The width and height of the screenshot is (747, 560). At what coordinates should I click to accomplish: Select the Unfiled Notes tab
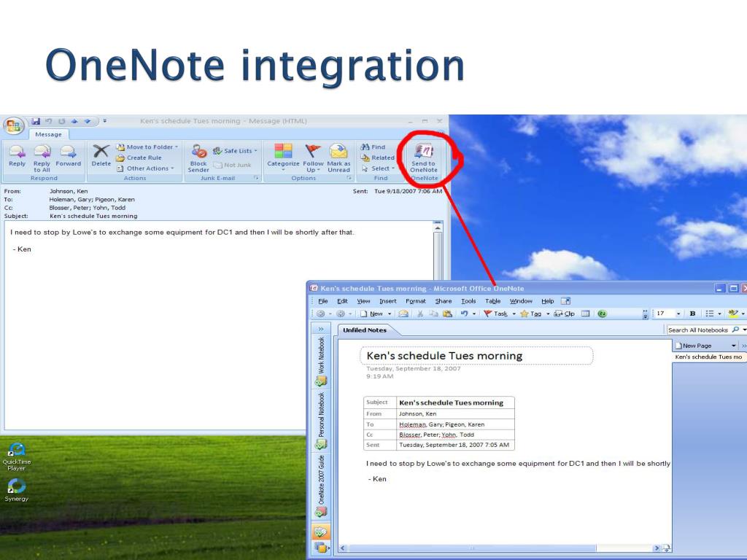tap(365, 330)
